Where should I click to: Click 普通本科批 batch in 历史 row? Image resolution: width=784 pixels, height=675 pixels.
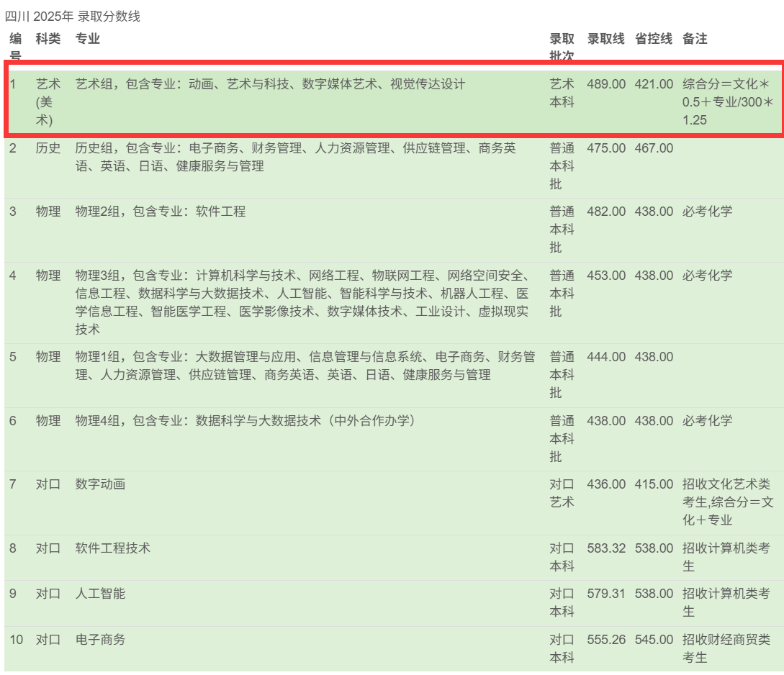pyautogui.click(x=562, y=166)
